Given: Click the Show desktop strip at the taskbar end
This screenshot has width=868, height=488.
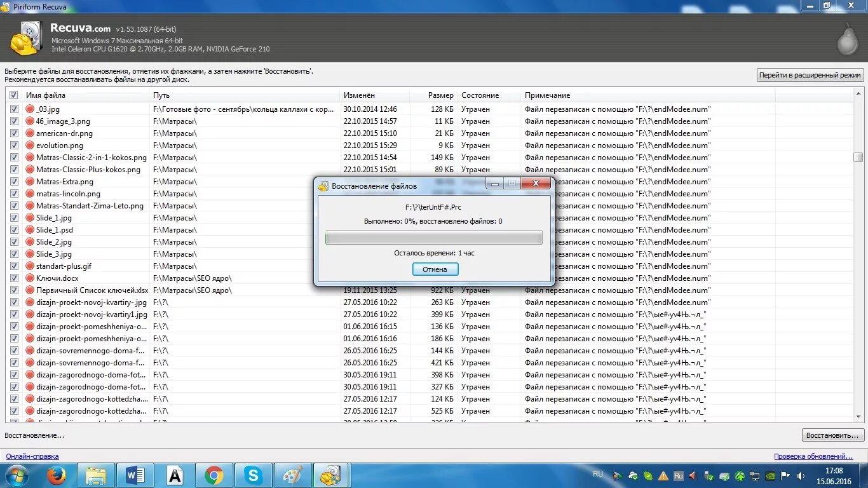Looking at the screenshot, I should click(864, 475).
